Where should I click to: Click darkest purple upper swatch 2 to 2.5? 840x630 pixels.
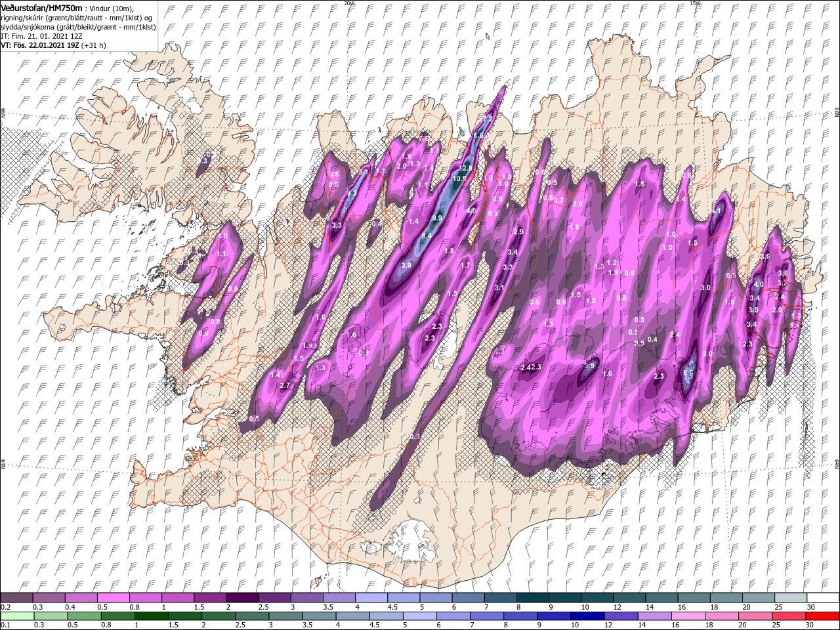(242, 598)
